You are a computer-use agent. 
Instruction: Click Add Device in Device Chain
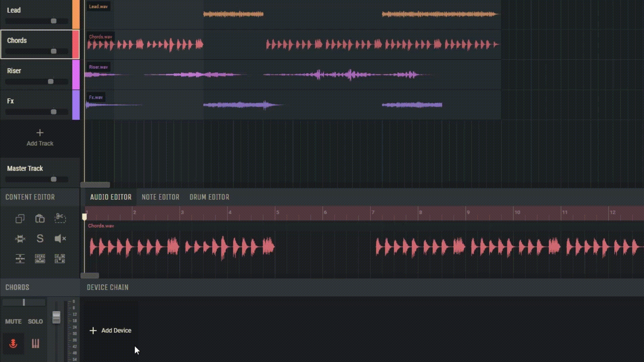(x=111, y=330)
